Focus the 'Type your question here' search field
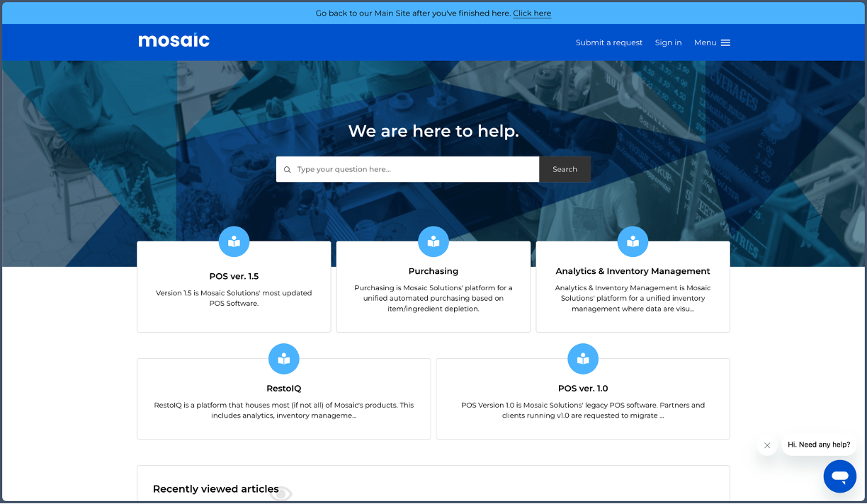Viewport: 867px width, 504px height. click(408, 170)
